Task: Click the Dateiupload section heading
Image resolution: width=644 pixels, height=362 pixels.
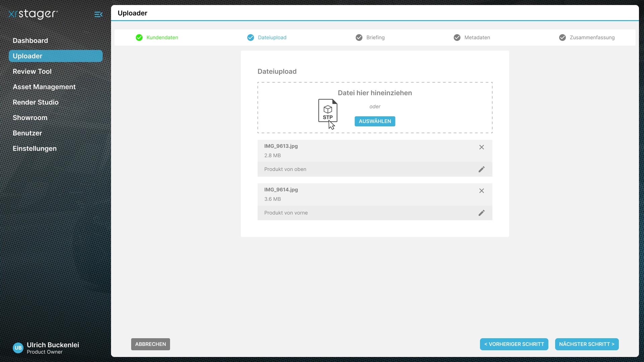Action: (277, 71)
